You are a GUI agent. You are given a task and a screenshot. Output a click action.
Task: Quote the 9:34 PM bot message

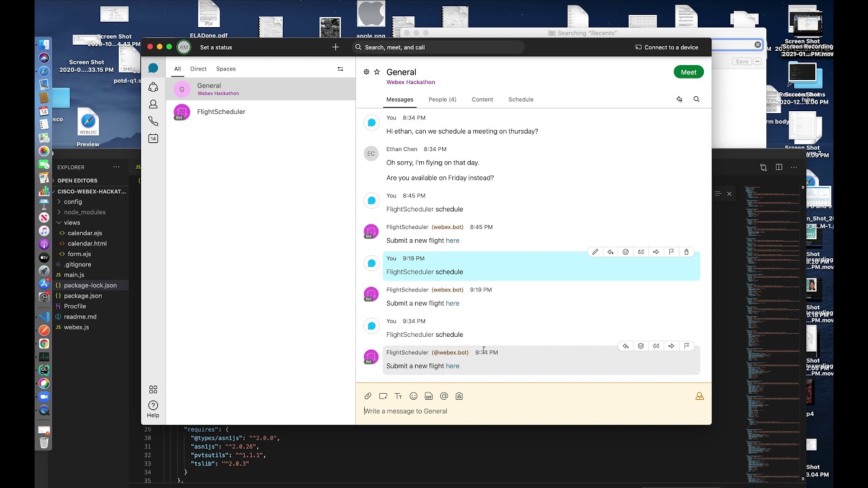click(x=656, y=346)
